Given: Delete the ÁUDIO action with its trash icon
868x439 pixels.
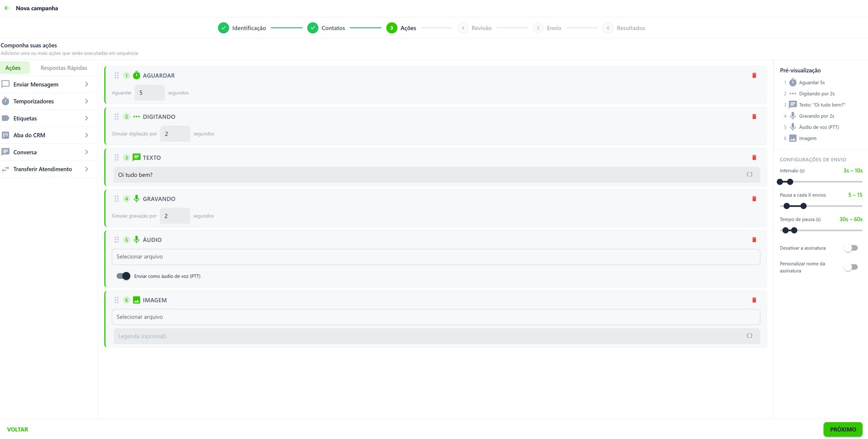Looking at the screenshot, I should coord(754,239).
